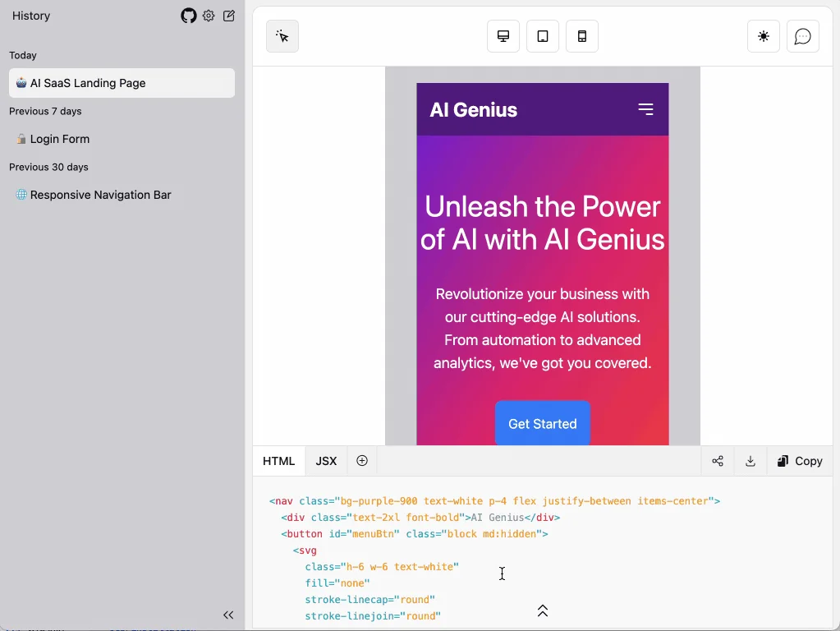This screenshot has height=631, width=840.
Task: Click the Get Started button in preview
Action: tap(542, 424)
